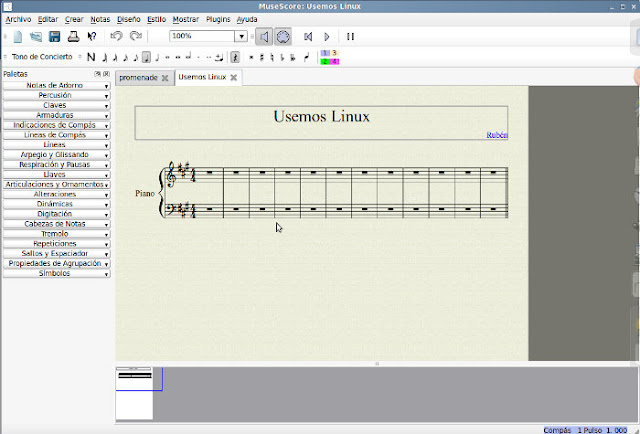Expand the Símbolos palette
Screen dimensions: 640x434
(x=56, y=274)
